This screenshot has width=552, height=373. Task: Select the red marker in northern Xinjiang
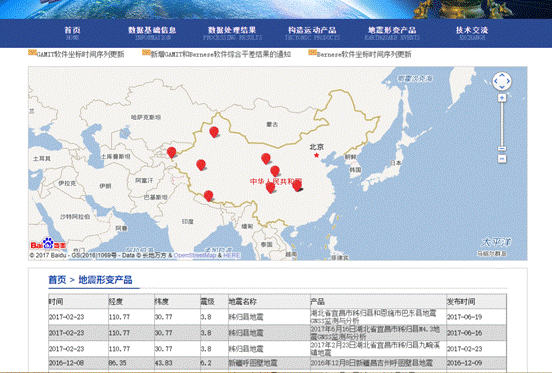214,132
